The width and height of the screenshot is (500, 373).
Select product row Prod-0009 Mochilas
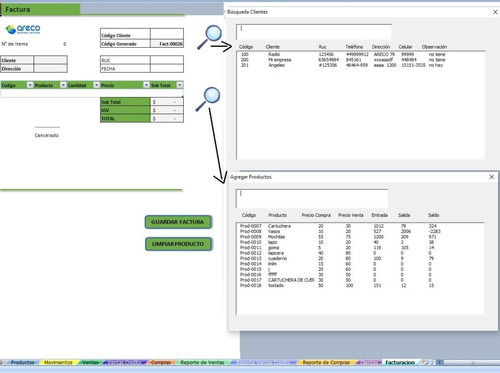pyautogui.click(x=360, y=237)
